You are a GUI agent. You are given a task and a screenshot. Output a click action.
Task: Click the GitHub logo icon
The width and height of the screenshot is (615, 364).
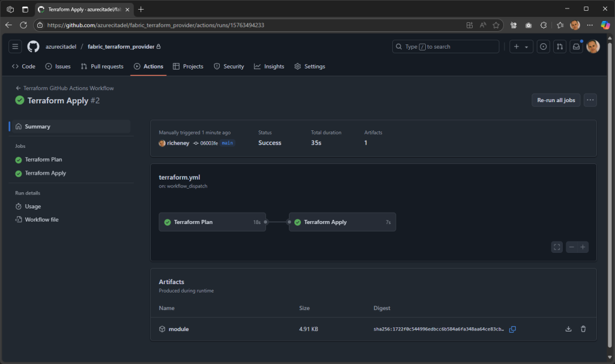coord(33,46)
